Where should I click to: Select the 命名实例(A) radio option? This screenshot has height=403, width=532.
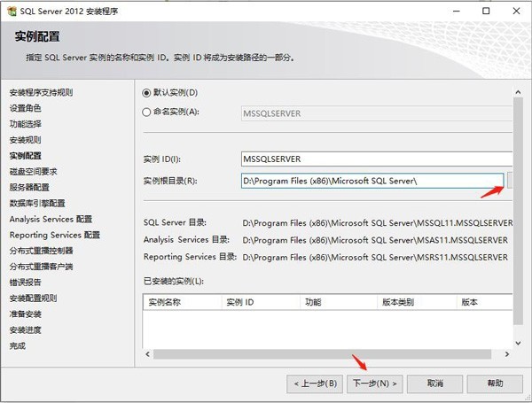click(146, 112)
